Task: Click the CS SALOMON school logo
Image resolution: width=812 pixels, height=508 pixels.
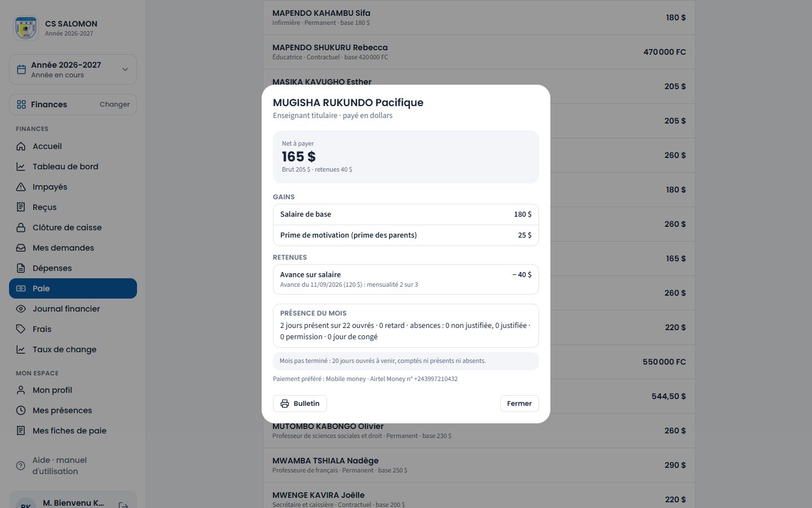Action: [26, 28]
